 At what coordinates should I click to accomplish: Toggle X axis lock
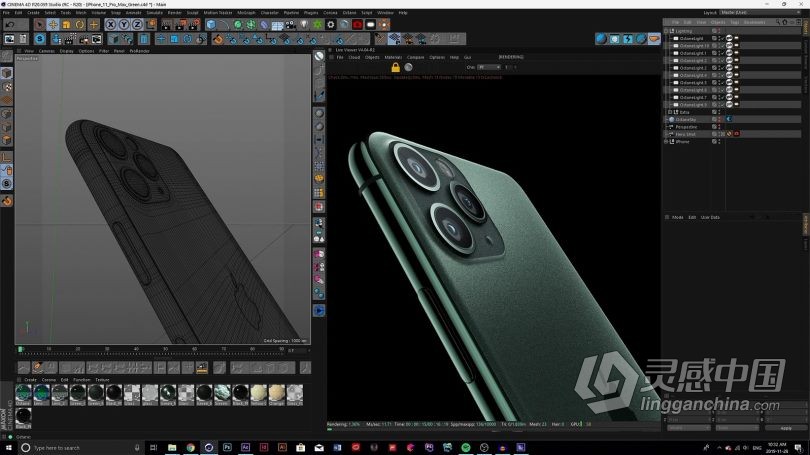tap(111, 24)
